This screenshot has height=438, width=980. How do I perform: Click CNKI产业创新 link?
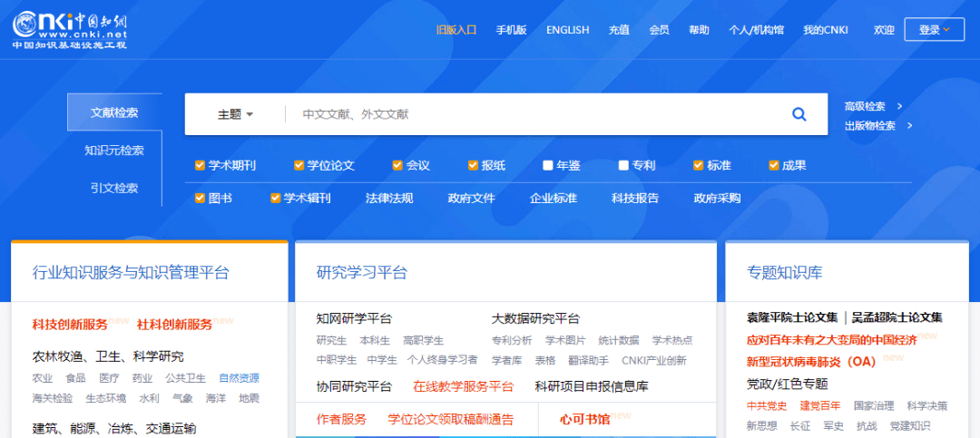(653, 361)
